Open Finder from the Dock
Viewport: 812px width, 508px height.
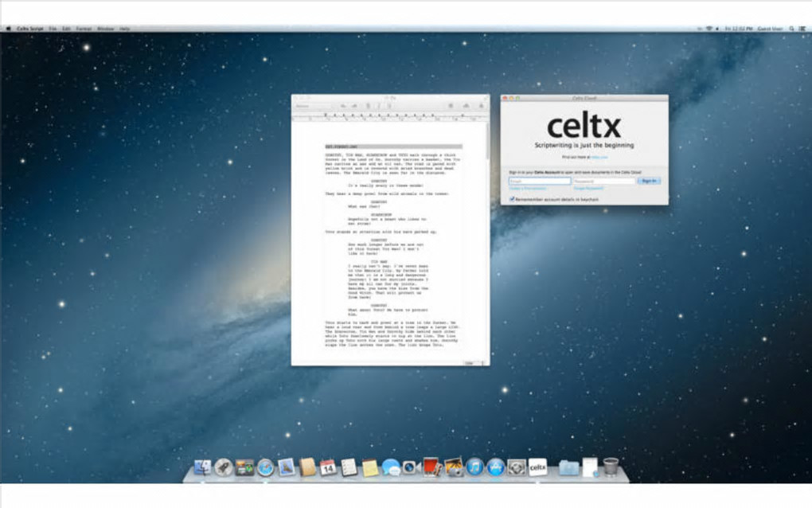pyautogui.click(x=202, y=467)
